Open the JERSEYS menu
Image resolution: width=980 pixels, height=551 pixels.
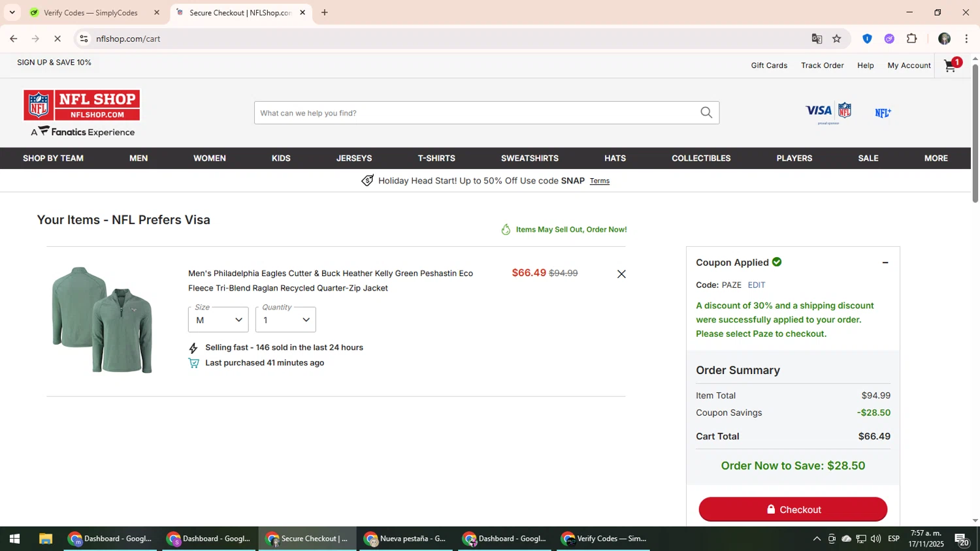(x=354, y=158)
